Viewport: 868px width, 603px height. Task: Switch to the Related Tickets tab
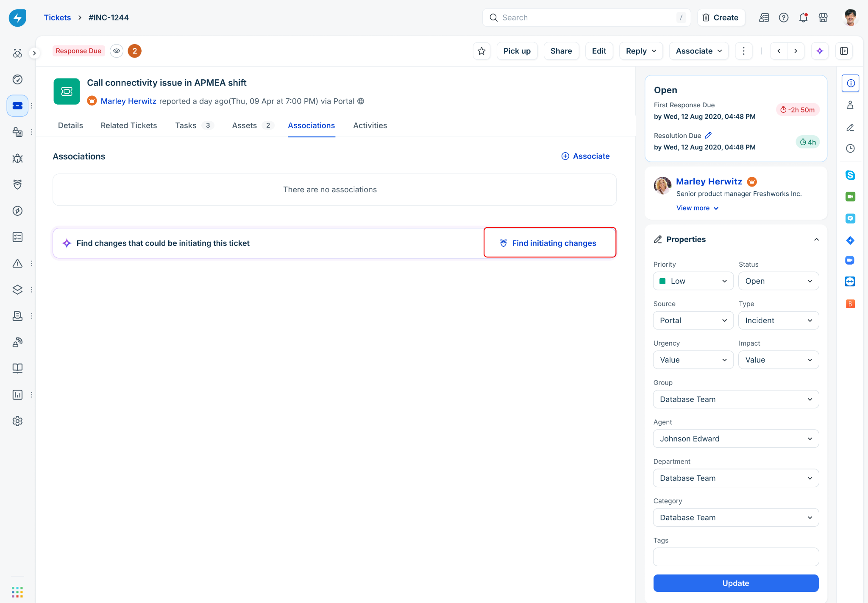click(129, 126)
